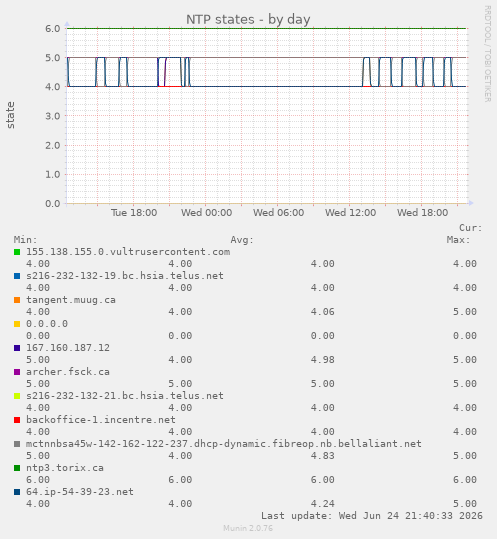Click the 0.0 y-axis label

point(53,204)
